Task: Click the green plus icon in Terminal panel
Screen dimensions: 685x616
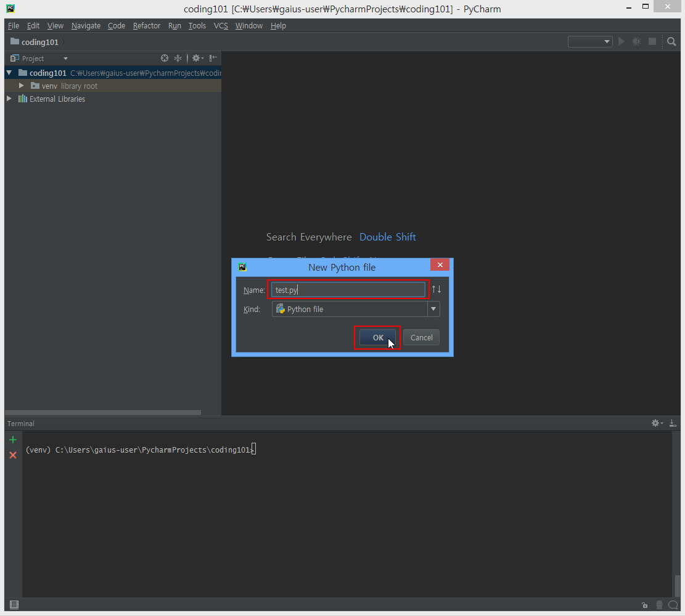Action: pyautogui.click(x=12, y=440)
